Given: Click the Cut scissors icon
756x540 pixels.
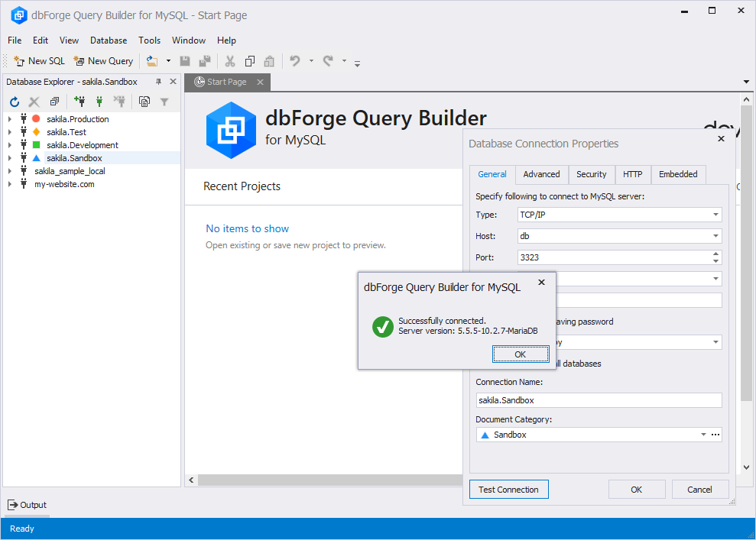Looking at the screenshot, I should (230, 61).
